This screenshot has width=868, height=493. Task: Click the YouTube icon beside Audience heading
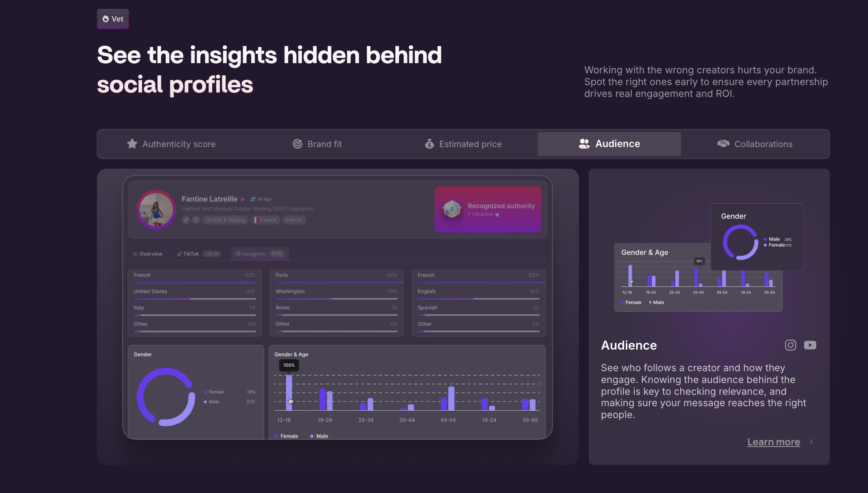[810, 345]
